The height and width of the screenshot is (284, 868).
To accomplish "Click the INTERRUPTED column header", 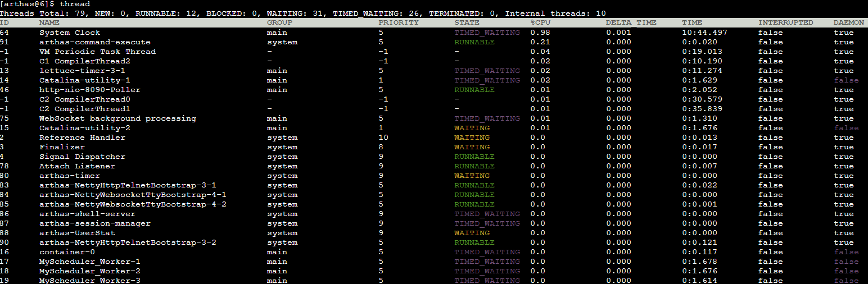I will click(x=785, y=22).
